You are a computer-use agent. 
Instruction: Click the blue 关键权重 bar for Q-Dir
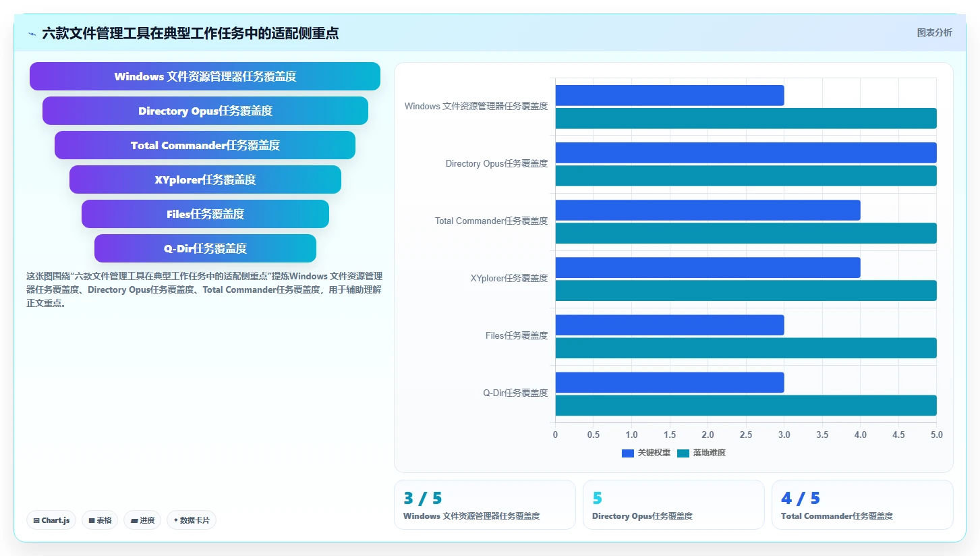(x=670, y=382)
